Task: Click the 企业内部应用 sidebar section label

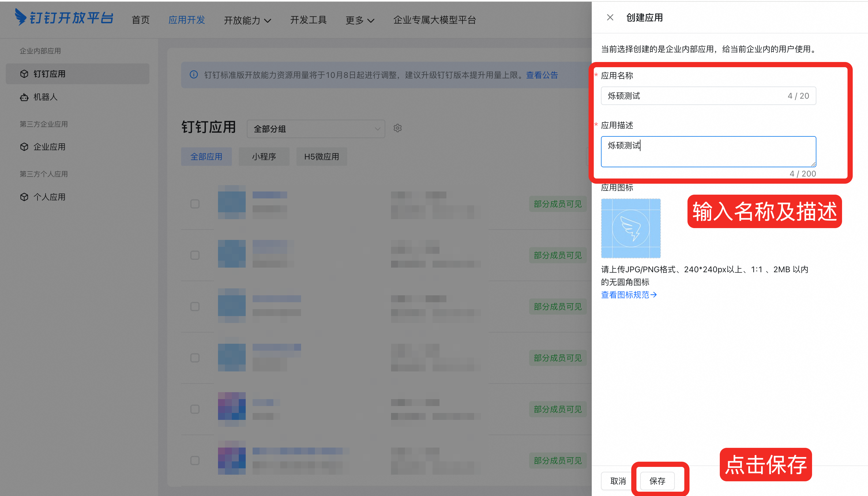Action: click(x=40, y=51)
